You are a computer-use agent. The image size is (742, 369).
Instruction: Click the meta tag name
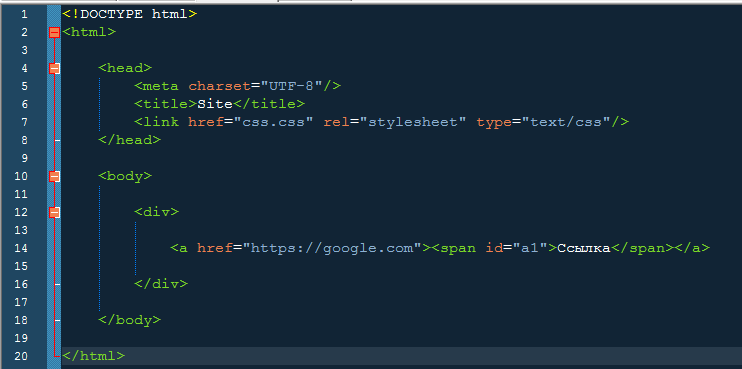[x=161, y=86]
